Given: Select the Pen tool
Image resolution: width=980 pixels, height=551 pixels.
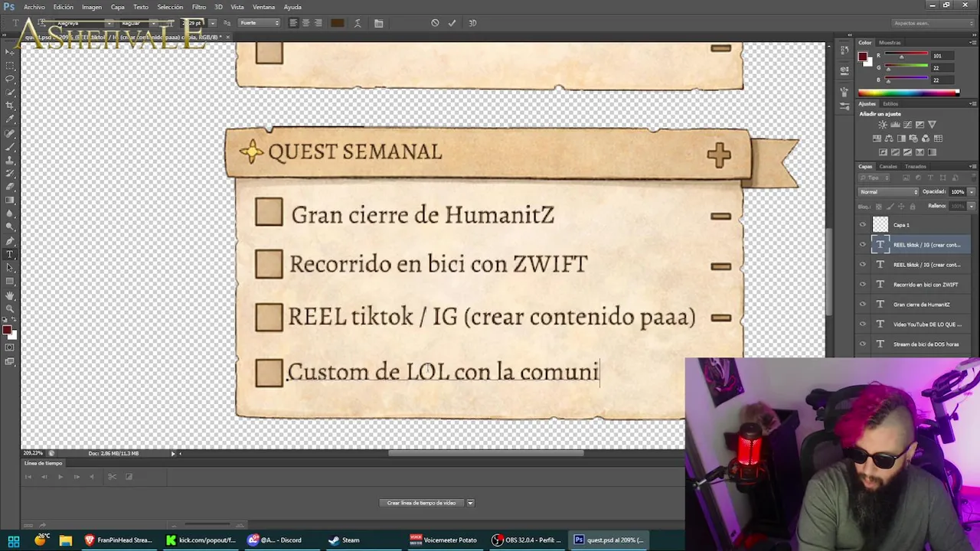Looking at the screenshot, I should [x=9, y=241].
